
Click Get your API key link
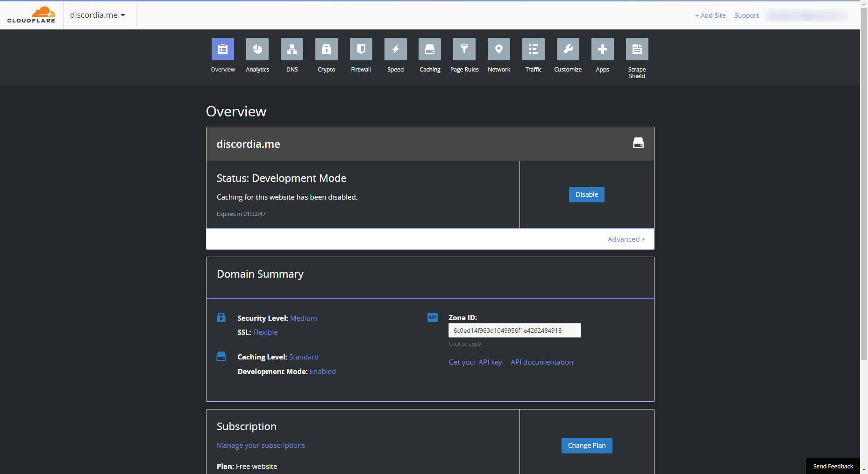(475, 362)
